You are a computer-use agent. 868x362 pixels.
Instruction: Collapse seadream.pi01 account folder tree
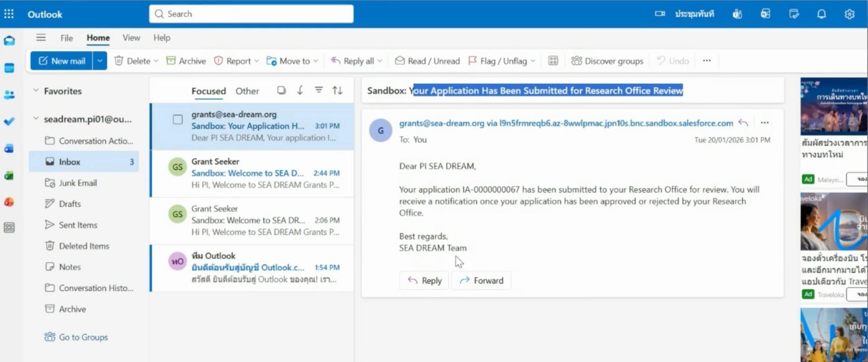tap(36, 119)
